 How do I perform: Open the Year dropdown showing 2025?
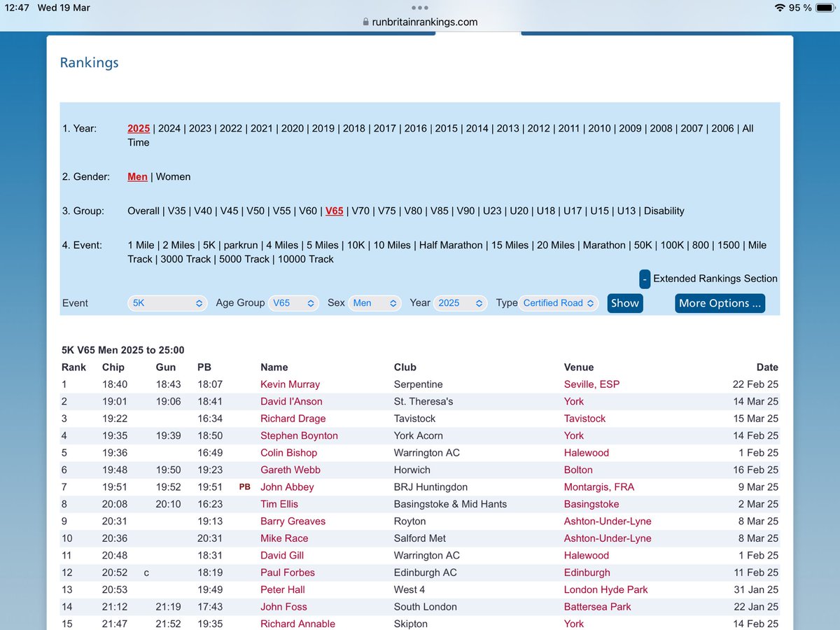[x=460, y=303]
